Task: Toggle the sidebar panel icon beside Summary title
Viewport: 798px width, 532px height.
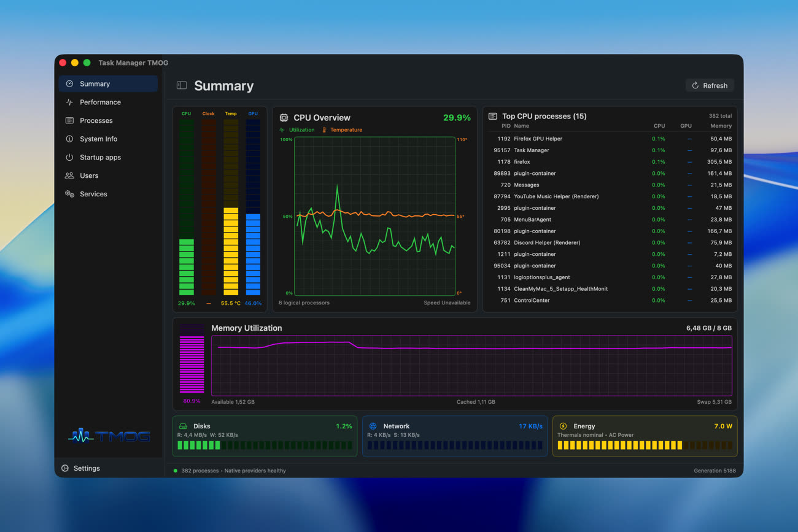Action: coord(182,86)
